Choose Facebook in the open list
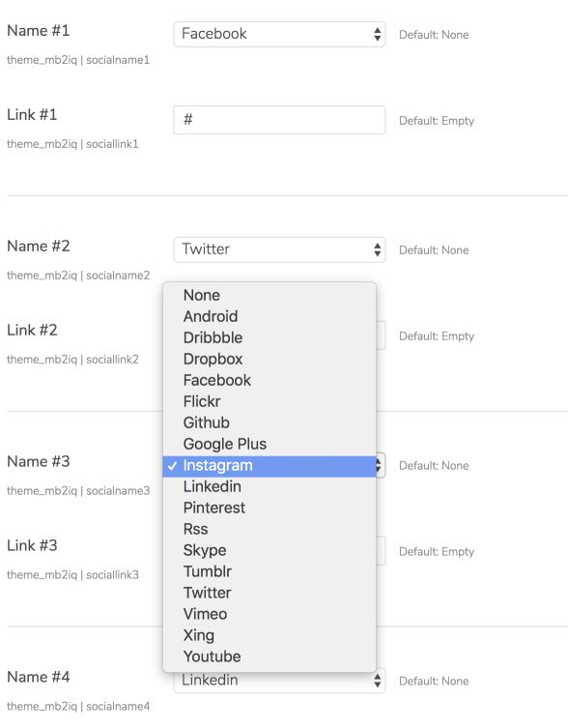 point(270,380)
